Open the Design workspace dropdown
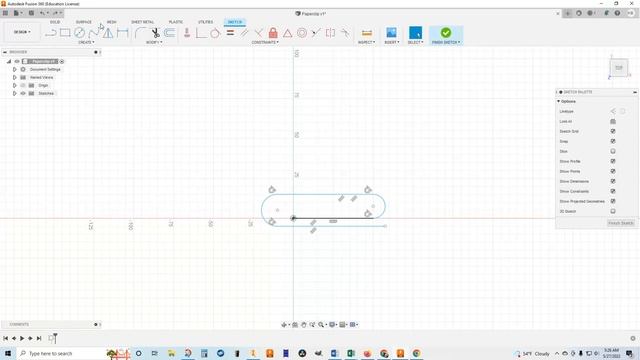 [x=22, y=32]
